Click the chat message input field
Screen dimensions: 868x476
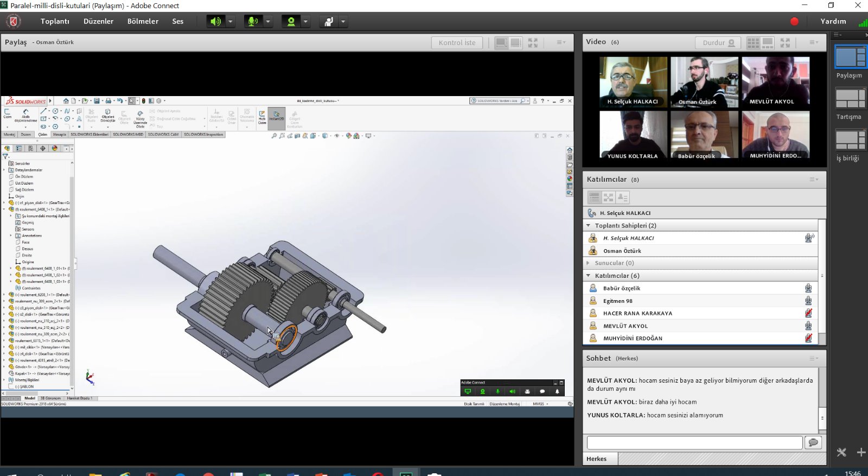point(694,442)
